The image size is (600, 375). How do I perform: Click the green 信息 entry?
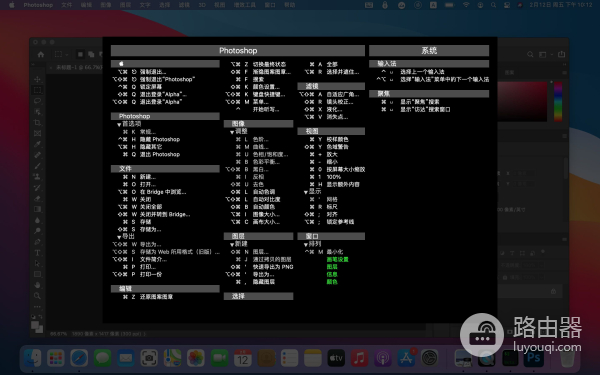pyautogui.click(x=332, y=274)
